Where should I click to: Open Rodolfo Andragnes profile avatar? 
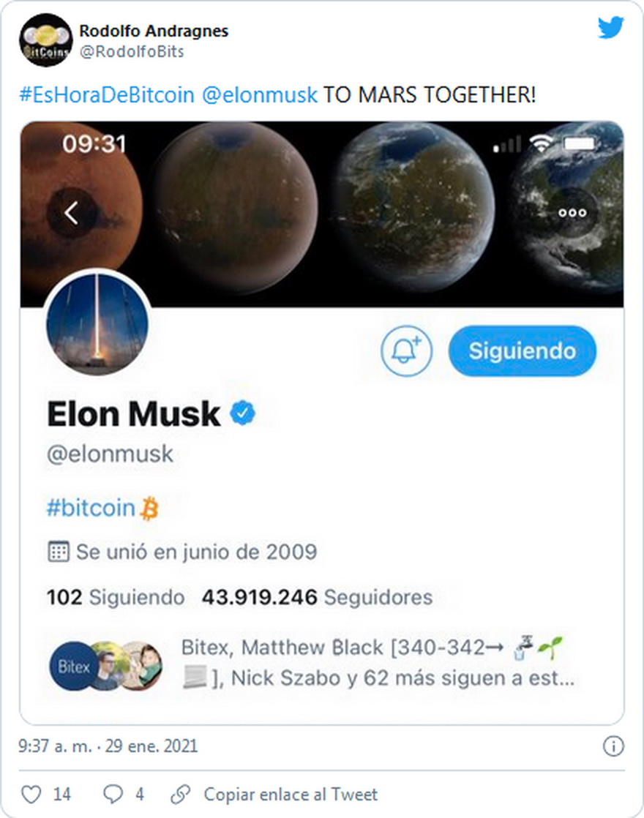click(46, 41)
